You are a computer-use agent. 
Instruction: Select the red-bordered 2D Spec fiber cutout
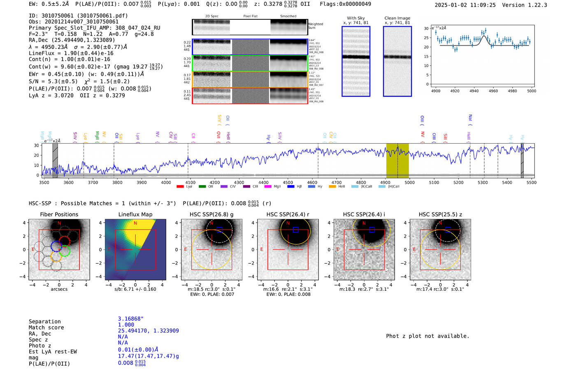tap(212, 96)
